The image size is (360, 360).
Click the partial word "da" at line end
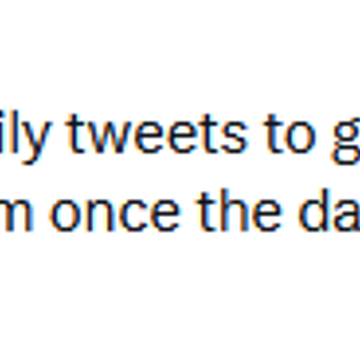[329, 210]
